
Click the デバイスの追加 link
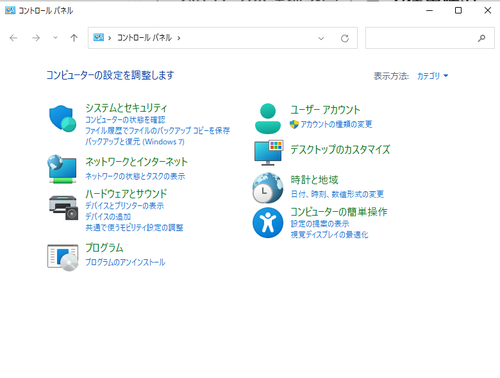click(x=108, y=217)
